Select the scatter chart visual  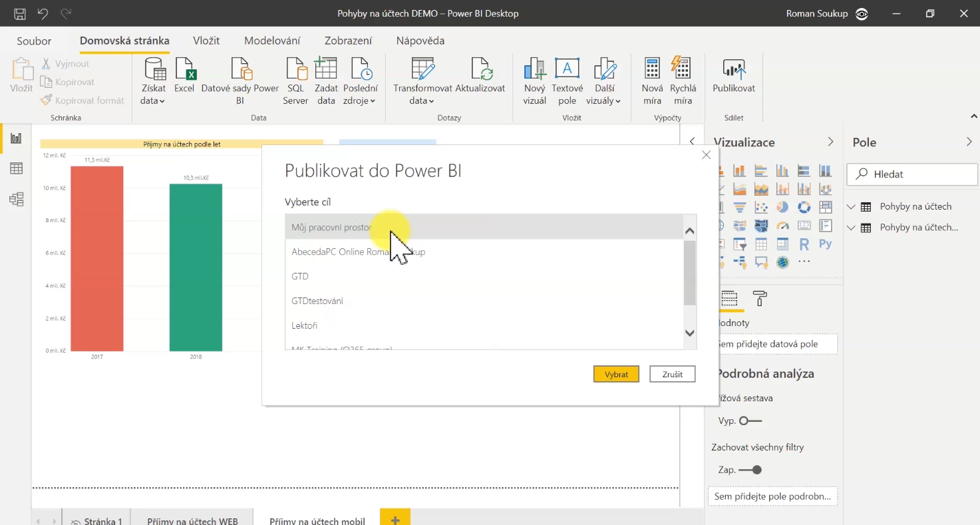761,207
